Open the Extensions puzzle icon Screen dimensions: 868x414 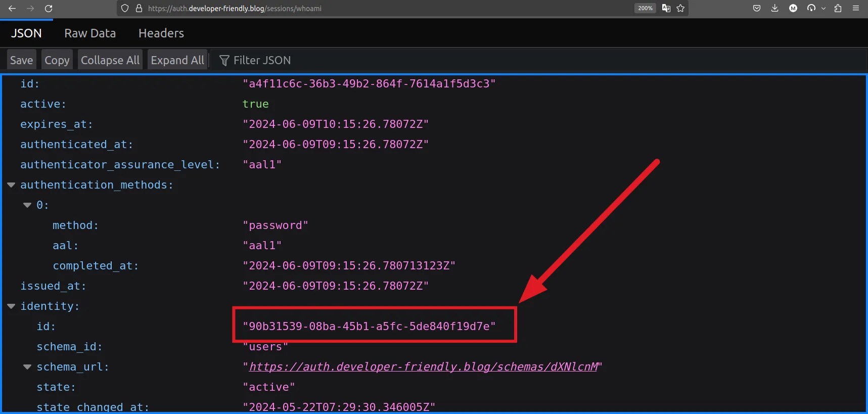tap(838, 8)
